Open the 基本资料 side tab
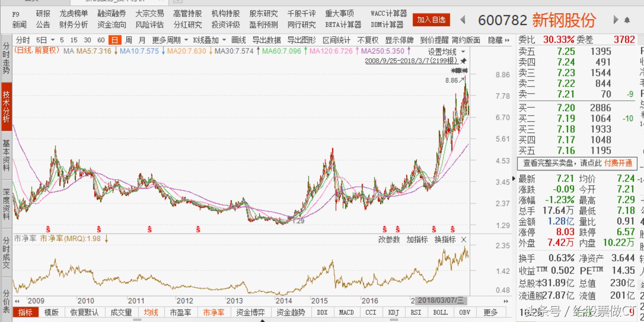The height and width of the screenshot is (322, 644). [6, 155]
